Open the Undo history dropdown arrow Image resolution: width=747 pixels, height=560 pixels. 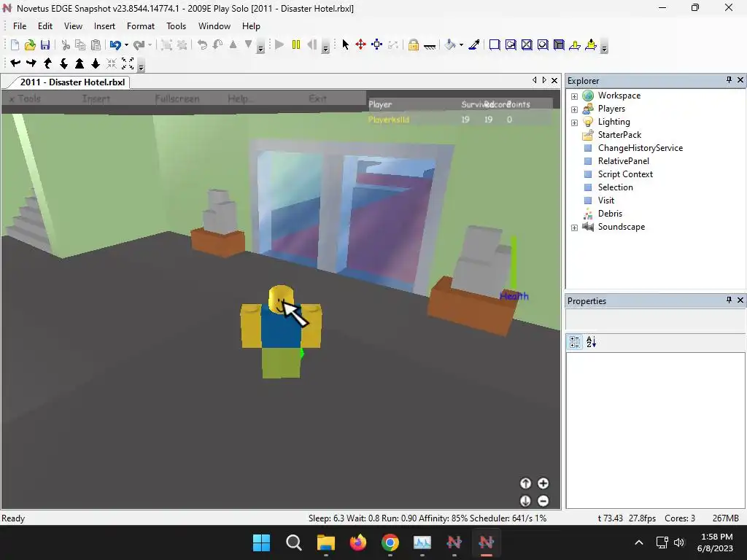pyautogui.click(x=126, y=45)
